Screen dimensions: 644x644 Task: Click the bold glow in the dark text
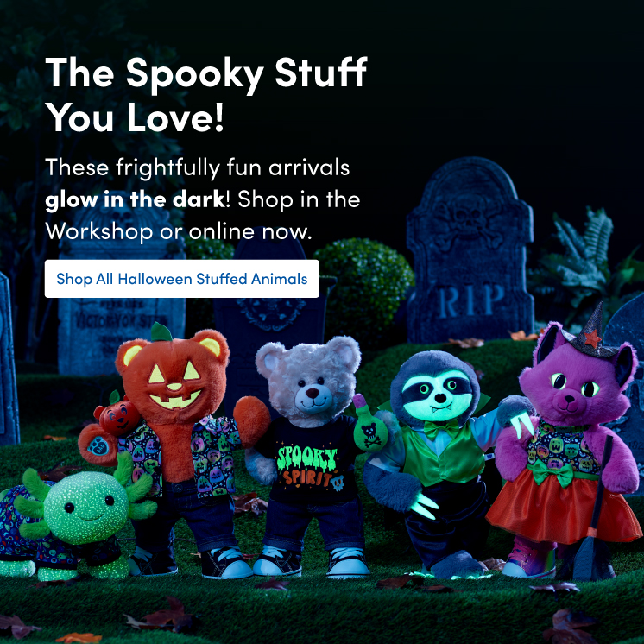[135, 200]
